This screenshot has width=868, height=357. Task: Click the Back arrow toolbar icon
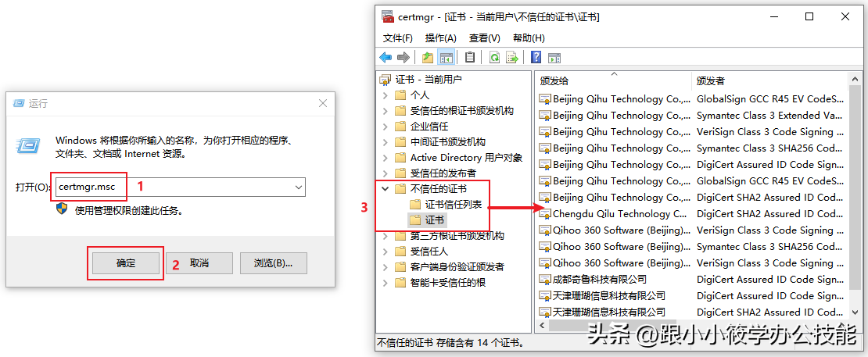386,57
